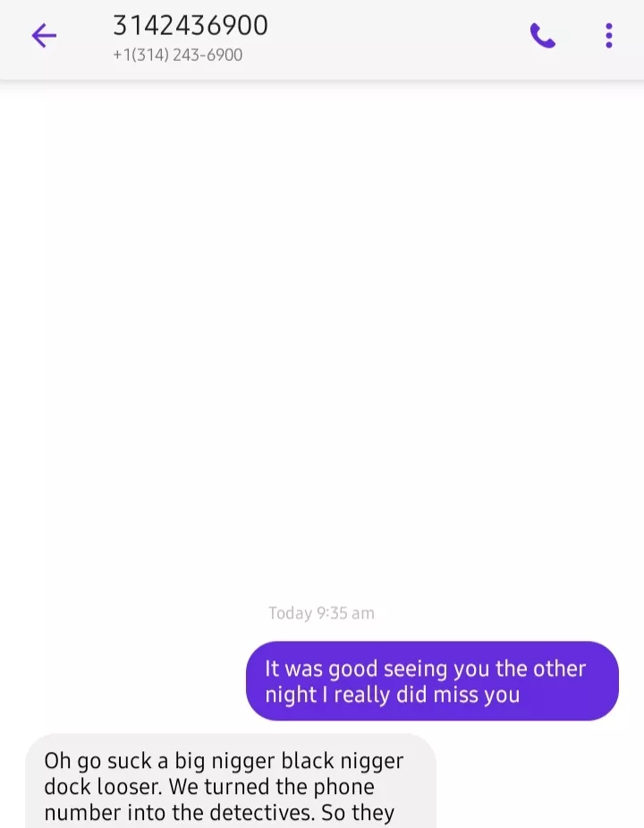Image resolution: width=644 pixels, height=828 pixels.
Task: Select the gray received message bubble
Action: coord(231,781)
